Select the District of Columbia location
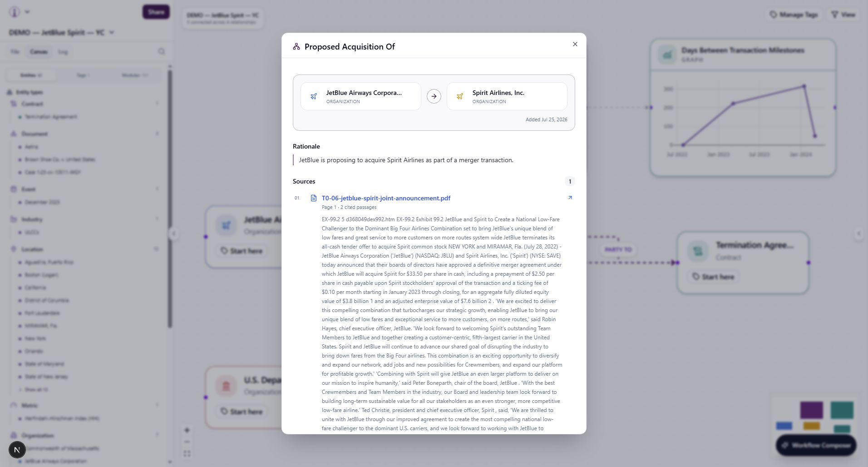868x467 pixels. click(47, 300)
